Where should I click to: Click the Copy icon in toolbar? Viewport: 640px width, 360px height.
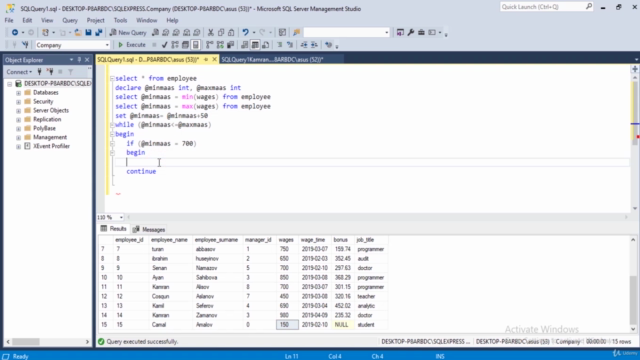pos(221,32)
